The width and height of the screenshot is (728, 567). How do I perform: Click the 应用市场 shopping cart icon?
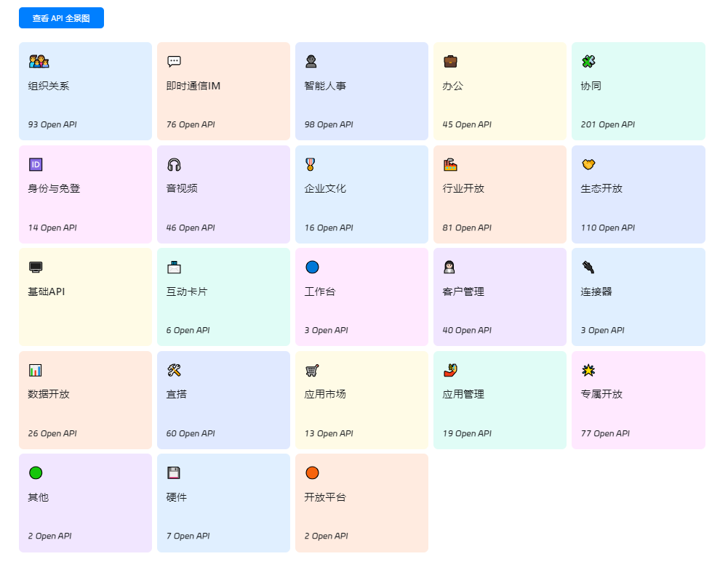[x=312, y=370]
